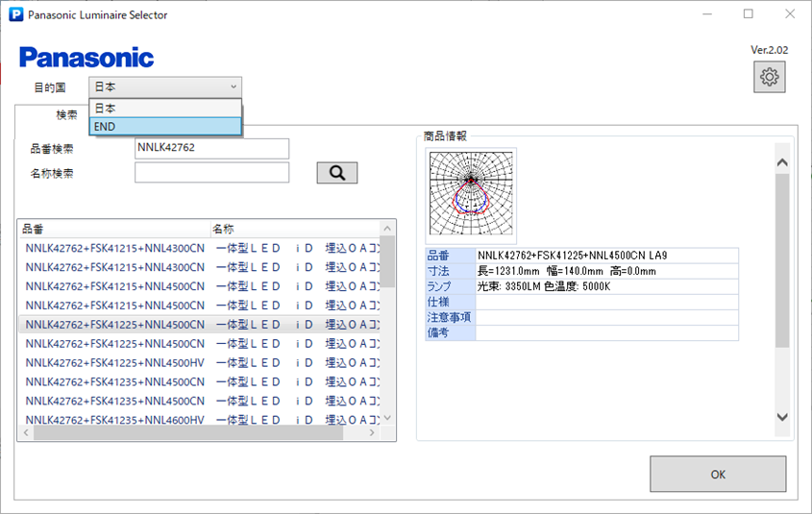Click the results list's scroll down arrow
812x514 pixels.
click(x=388, y=418)
